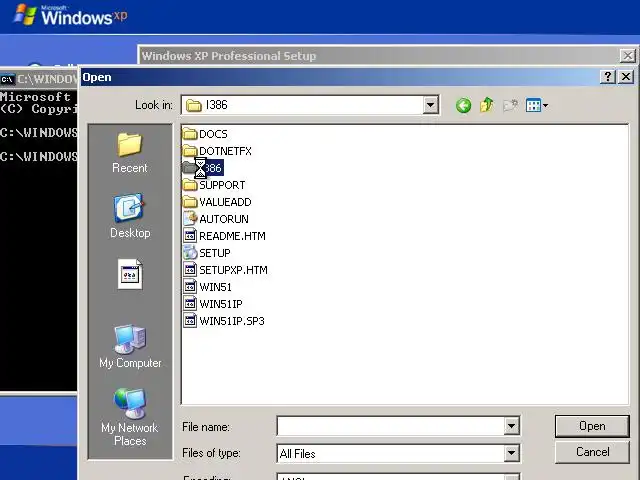This screenshot has height=480, width=640.
Task: Click the Look in I386 combo box
Action: (310, 105)
